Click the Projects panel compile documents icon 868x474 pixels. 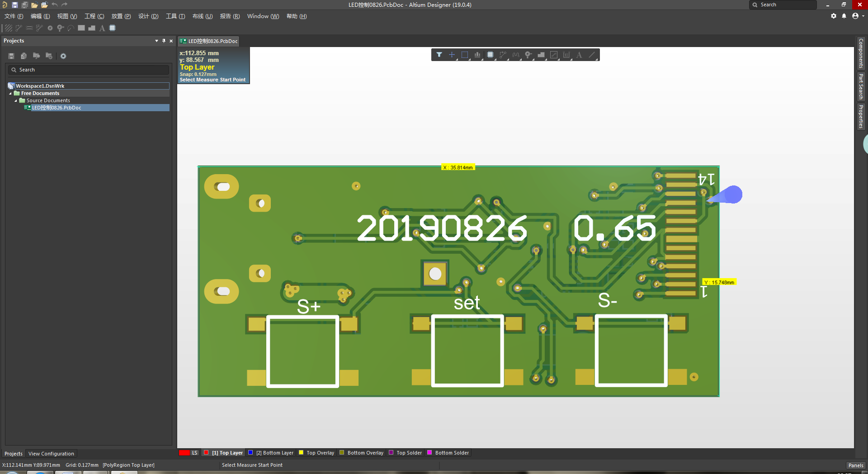point(24,56)
